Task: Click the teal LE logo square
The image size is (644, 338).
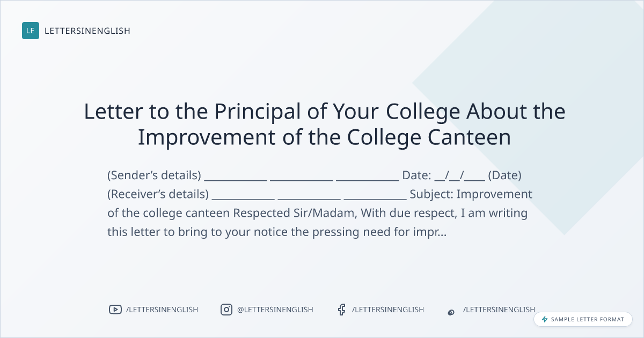Action: (x=31, y=31)
